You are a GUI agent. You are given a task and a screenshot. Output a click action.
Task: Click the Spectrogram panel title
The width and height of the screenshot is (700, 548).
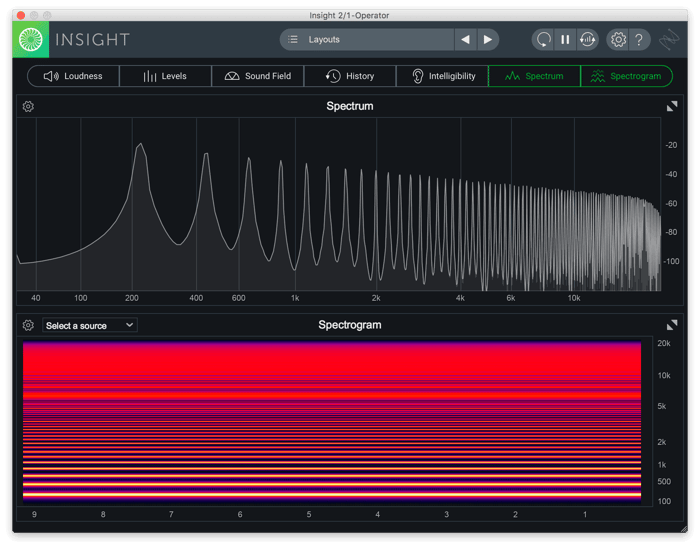coord(350,325)
